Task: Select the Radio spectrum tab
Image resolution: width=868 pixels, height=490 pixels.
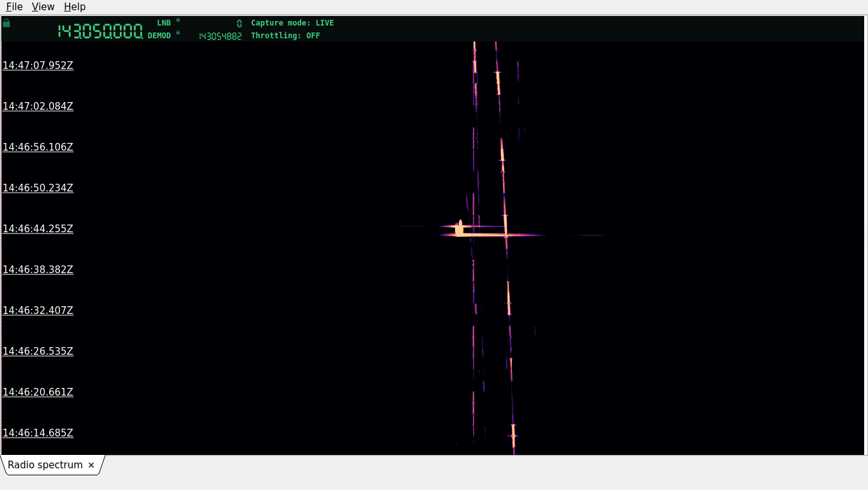Action: pos(45,465)
